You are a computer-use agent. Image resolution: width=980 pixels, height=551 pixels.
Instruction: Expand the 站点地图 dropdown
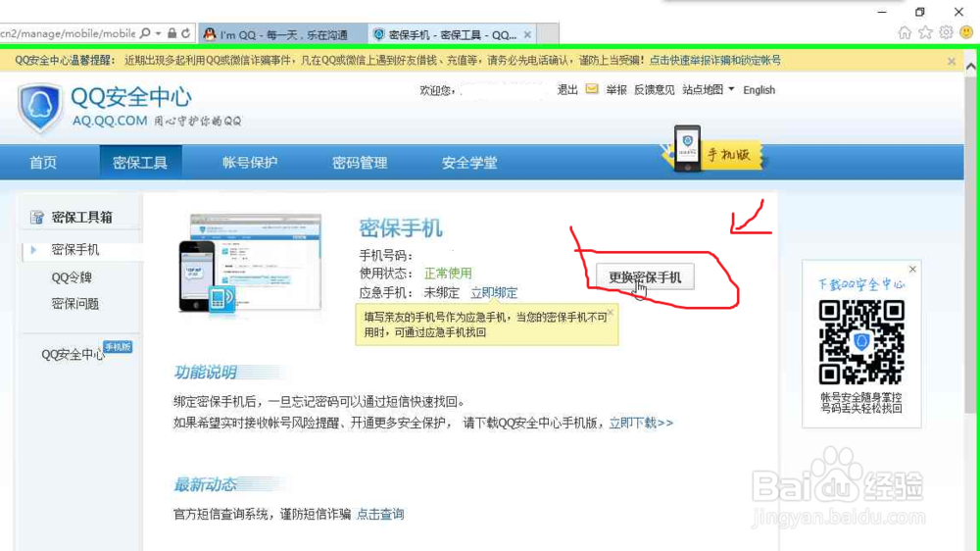pyautogui.click(x=709, y=90)
